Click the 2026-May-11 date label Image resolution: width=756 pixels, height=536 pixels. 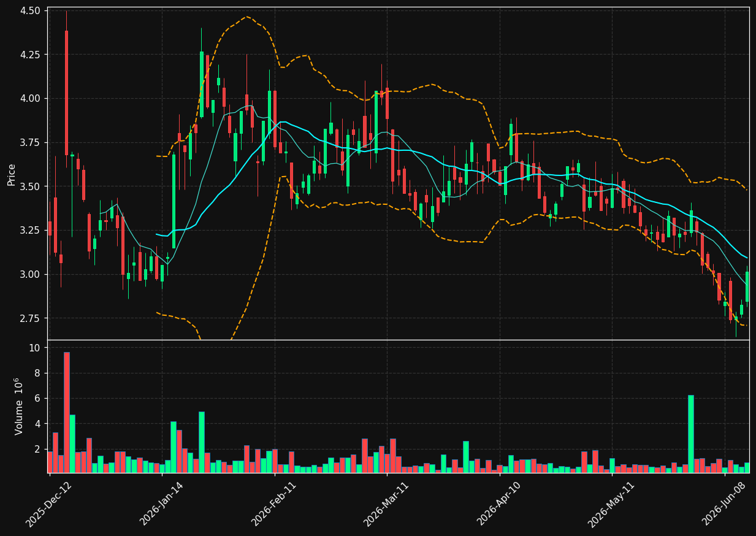click(x=611, y=504)
